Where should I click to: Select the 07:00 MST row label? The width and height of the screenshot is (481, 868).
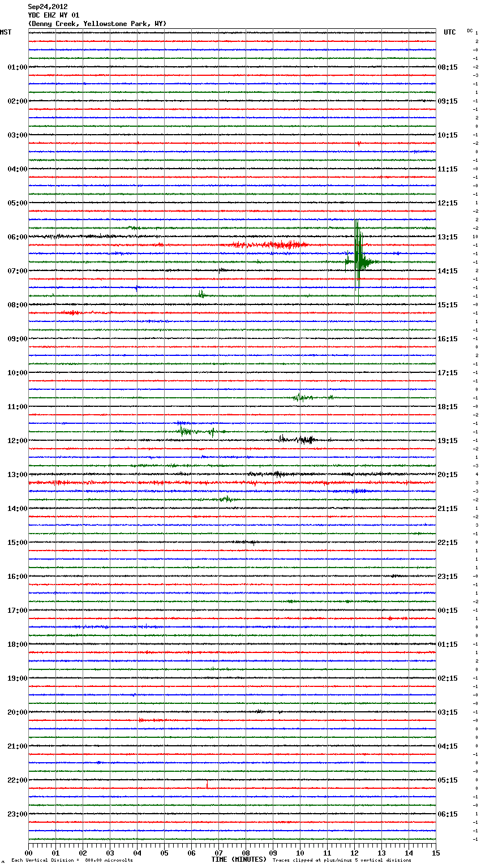click(18, 271)
